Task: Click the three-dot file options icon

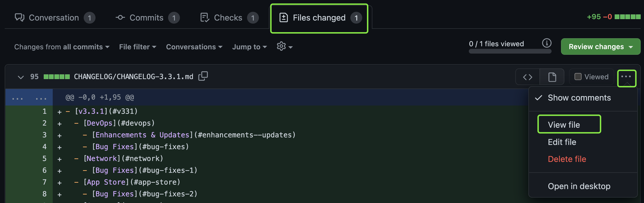Action: coord(626,77)
